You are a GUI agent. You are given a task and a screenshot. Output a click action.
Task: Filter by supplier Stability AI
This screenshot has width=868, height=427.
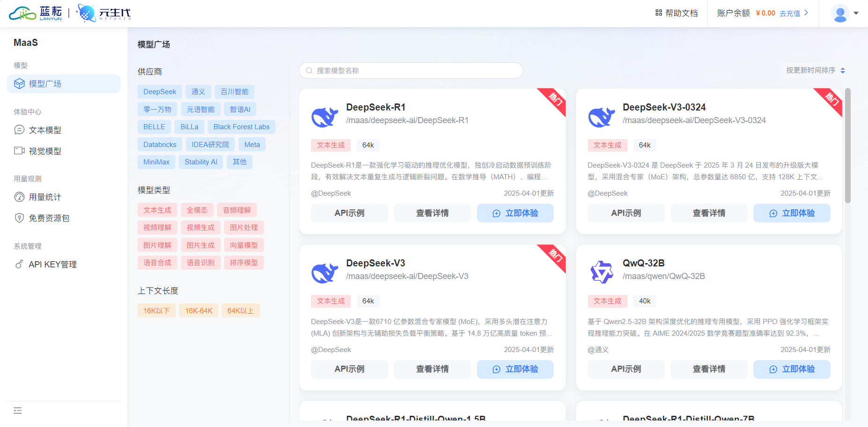[201, 162]
